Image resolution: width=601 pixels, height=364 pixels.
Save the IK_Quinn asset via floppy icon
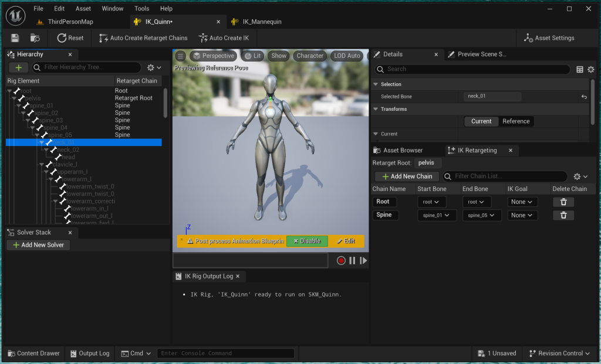coord(15,38)
